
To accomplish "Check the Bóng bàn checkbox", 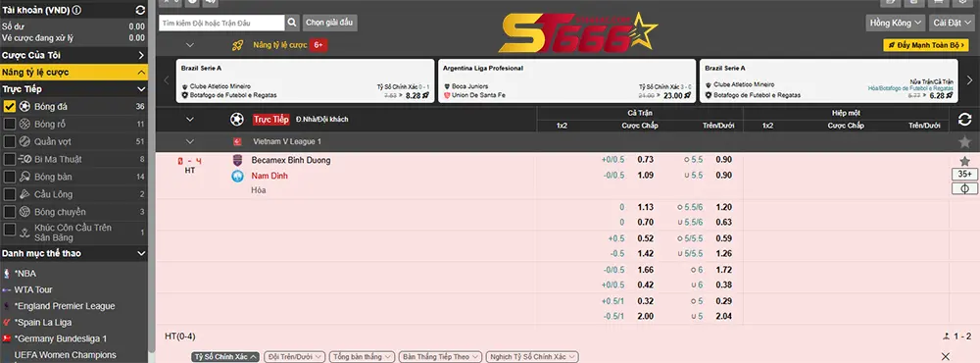I will 10,177.
